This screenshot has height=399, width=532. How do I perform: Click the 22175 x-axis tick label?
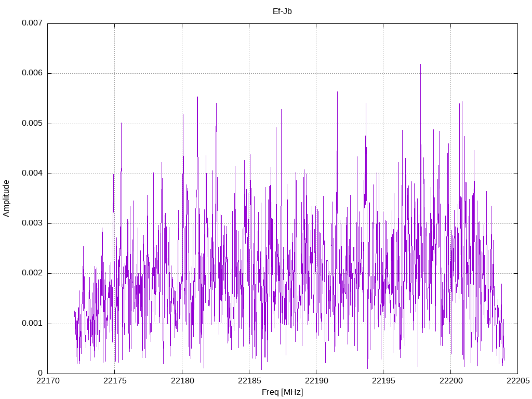coord(115,381)
